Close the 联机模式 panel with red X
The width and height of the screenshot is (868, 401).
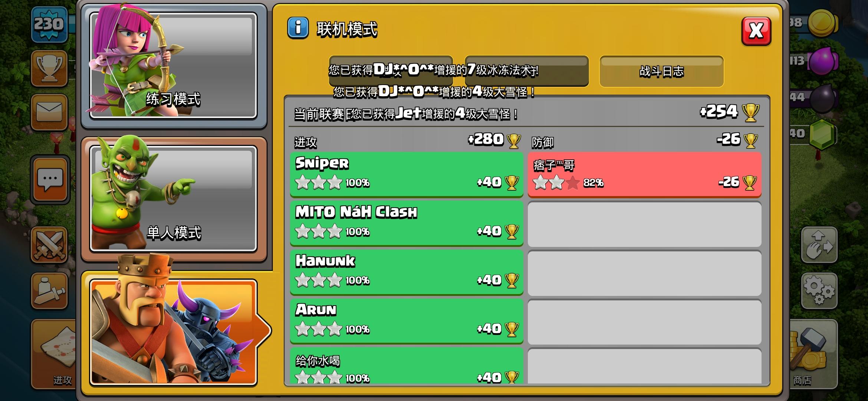tap(756, 31)
